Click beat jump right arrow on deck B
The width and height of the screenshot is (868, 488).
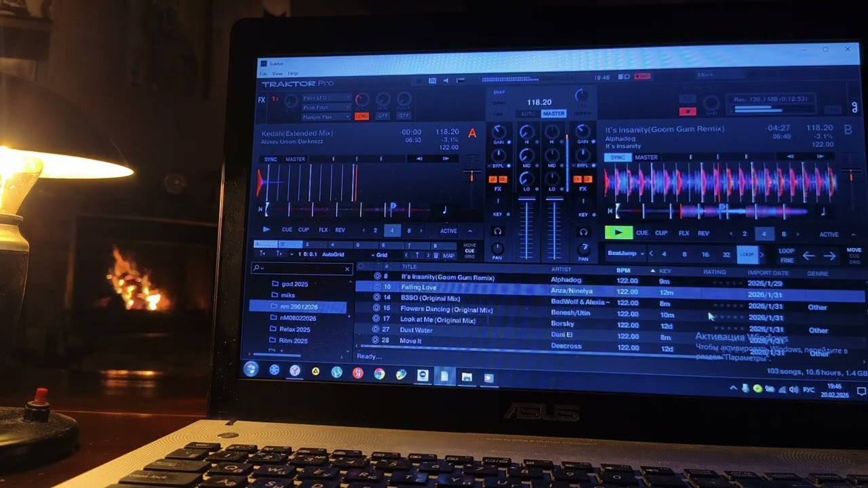pyautogui.click(x=829, y=256)
